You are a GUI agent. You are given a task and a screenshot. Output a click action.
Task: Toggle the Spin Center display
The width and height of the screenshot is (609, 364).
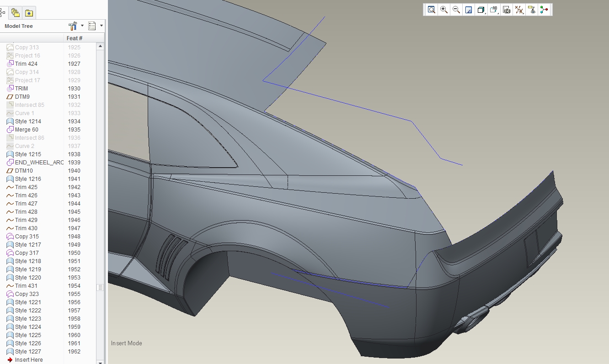544,10
